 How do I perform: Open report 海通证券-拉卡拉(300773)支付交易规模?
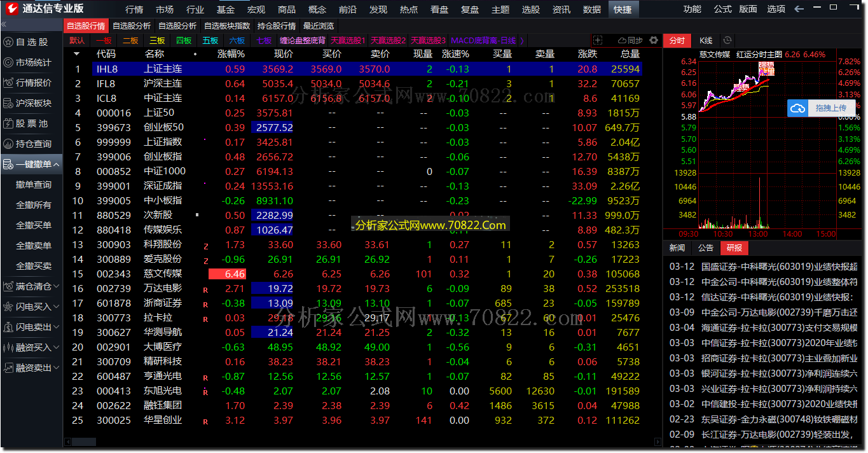[763, 328]
